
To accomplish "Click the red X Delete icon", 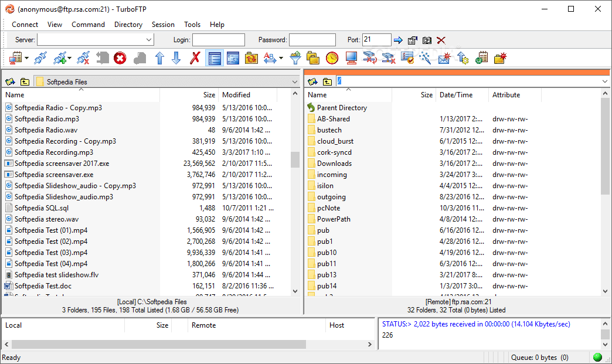I will pyautogui.click(x=195, y=59).
